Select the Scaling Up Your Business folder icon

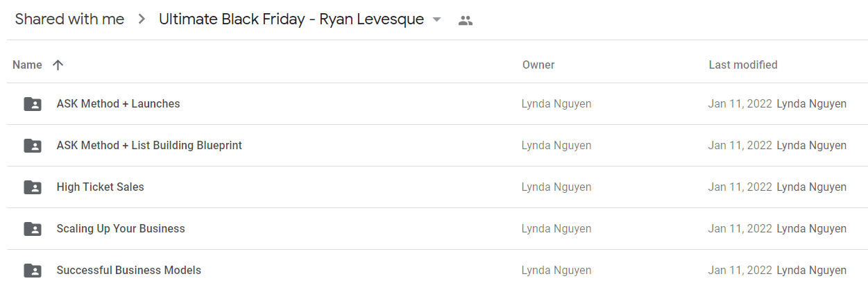tap(32, 229)
